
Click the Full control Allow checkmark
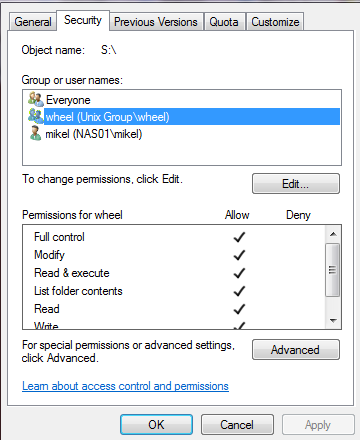pos(239,237)
